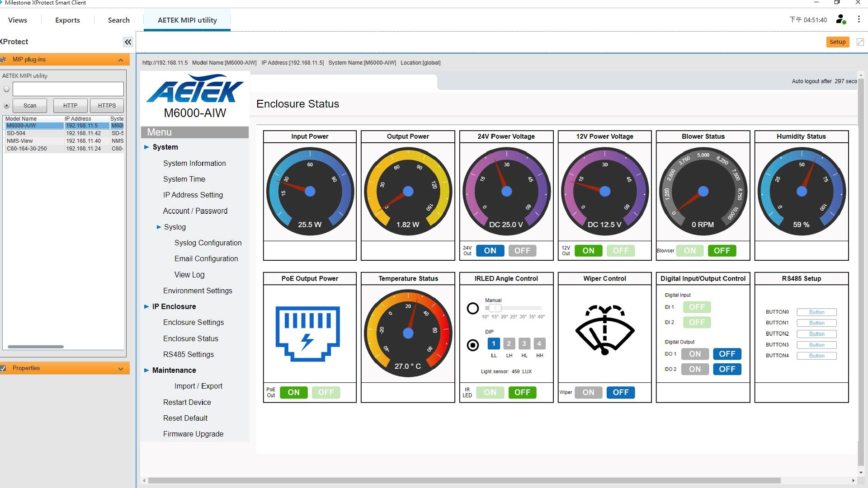Select DIP position 1 LL
This screenshot has width=868, height=488.
(494, 344)
